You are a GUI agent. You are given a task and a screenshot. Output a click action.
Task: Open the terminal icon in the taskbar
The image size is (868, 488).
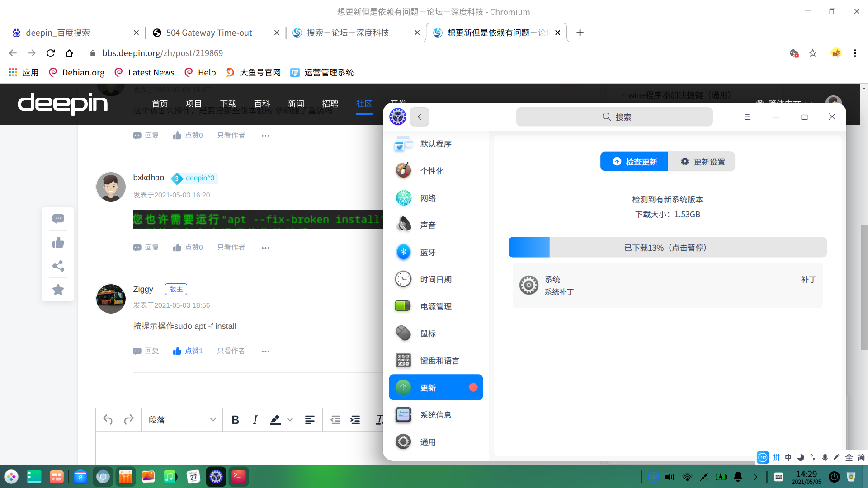pos(238,477)
